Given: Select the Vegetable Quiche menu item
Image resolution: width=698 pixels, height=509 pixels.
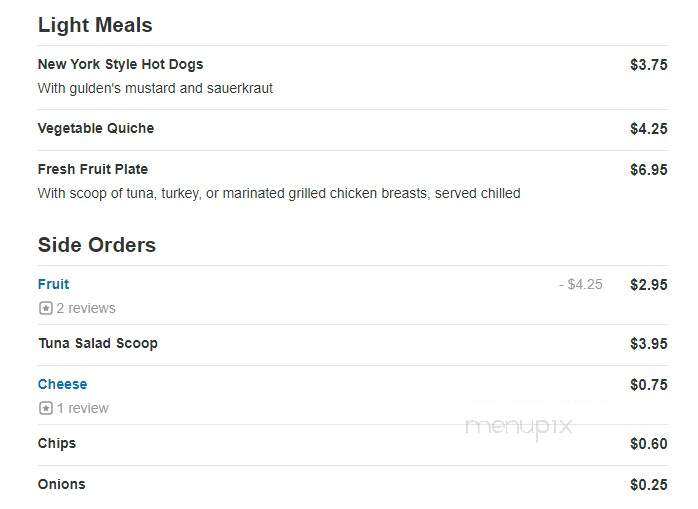Looking at the screenshot, I should point(96,128).
